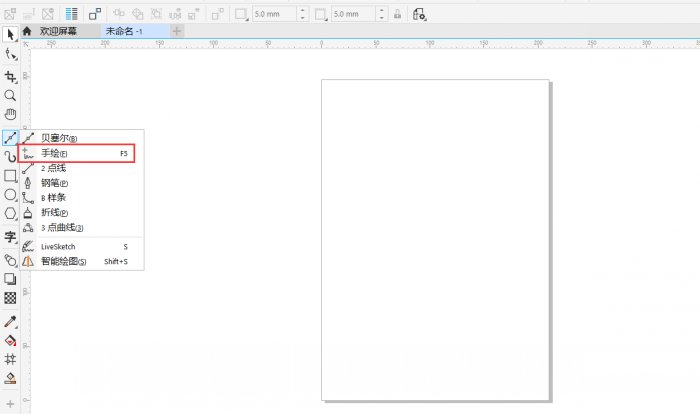The image size is (700, 414).
Task: Choose 折线 (Polyline) from the flyout
Action: (x=82, y=213)
